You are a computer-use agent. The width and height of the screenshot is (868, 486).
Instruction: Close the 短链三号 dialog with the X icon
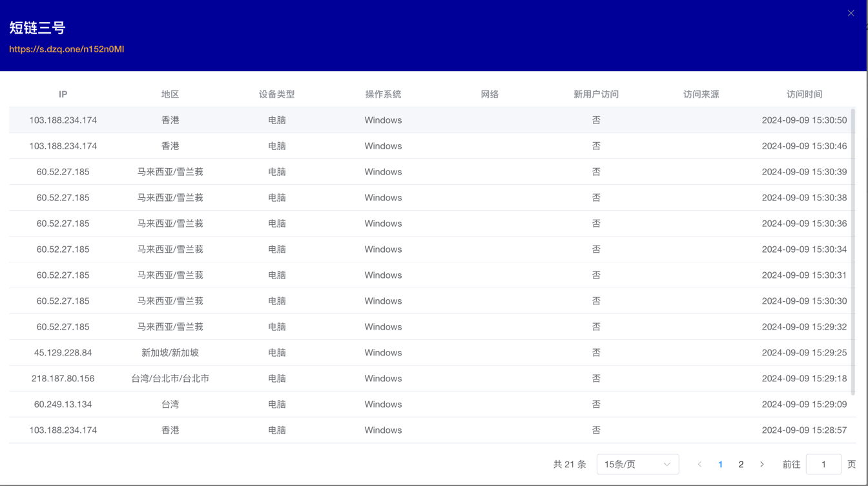point(851,13)
